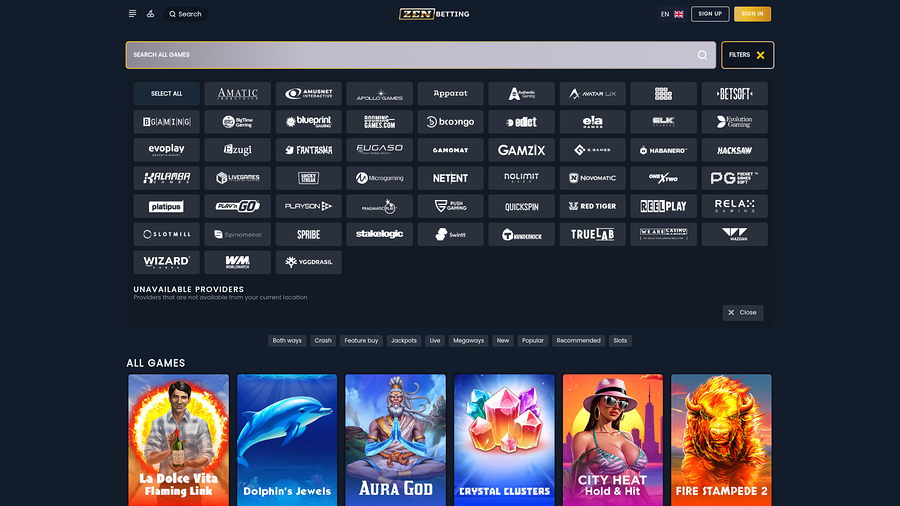Go to Zen Betting home logo

[434, 14]
